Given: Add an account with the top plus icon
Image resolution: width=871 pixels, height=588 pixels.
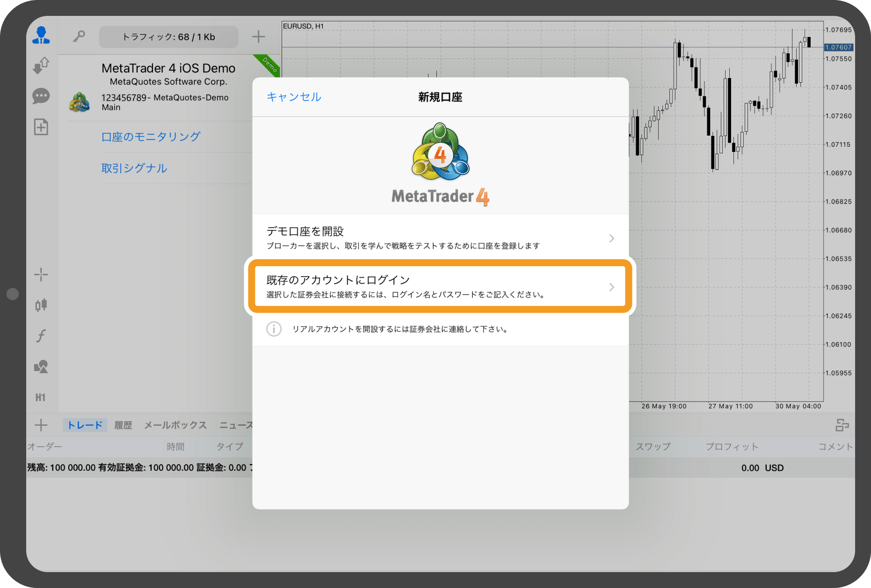Looking at the screenshot, I should (x=258, y=36).
